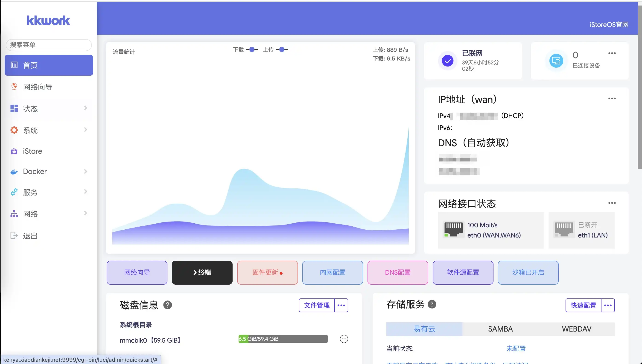Focus the 搜索菜单 search field

click(49, 45)
